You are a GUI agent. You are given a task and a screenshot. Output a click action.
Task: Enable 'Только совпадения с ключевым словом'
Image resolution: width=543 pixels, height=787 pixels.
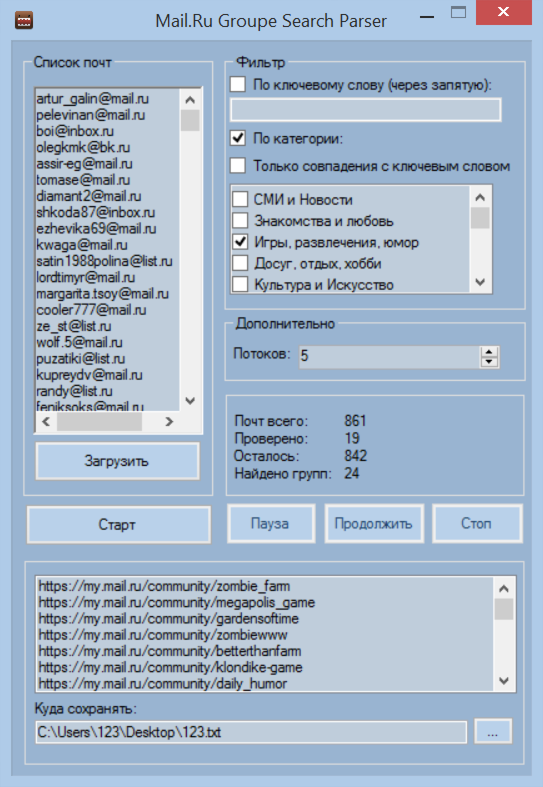[x=238, y=165]
